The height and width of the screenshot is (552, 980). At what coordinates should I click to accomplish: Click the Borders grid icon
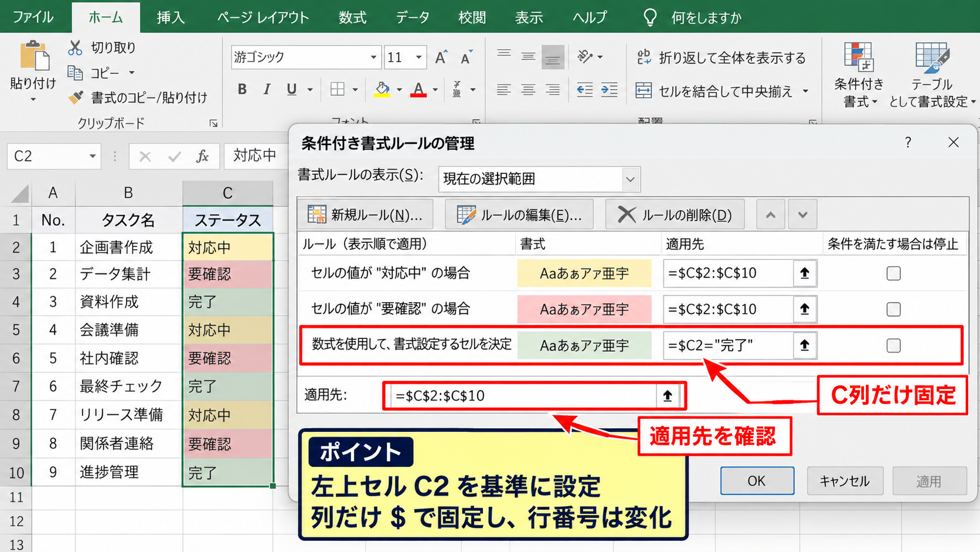[x=337, y=89]
